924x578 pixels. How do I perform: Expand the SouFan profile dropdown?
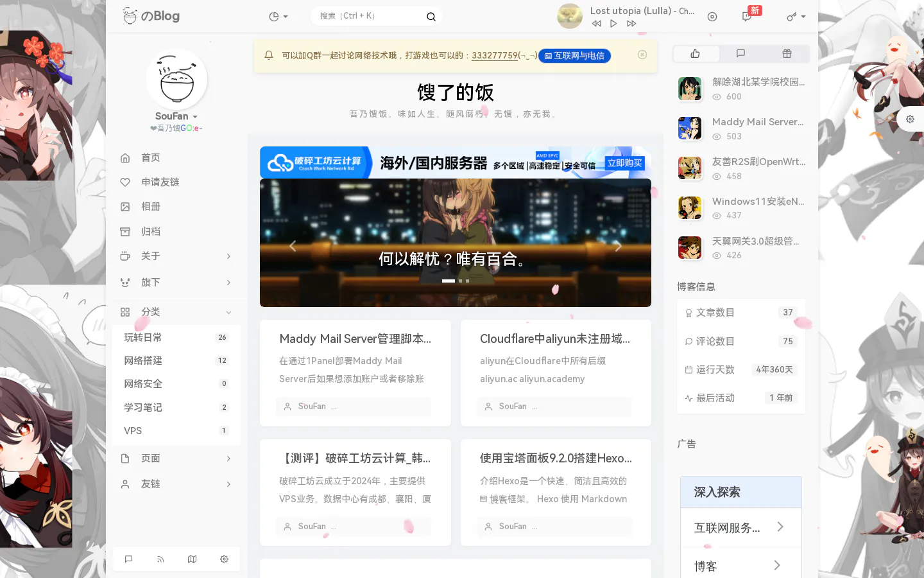click(x=176, y=116)
